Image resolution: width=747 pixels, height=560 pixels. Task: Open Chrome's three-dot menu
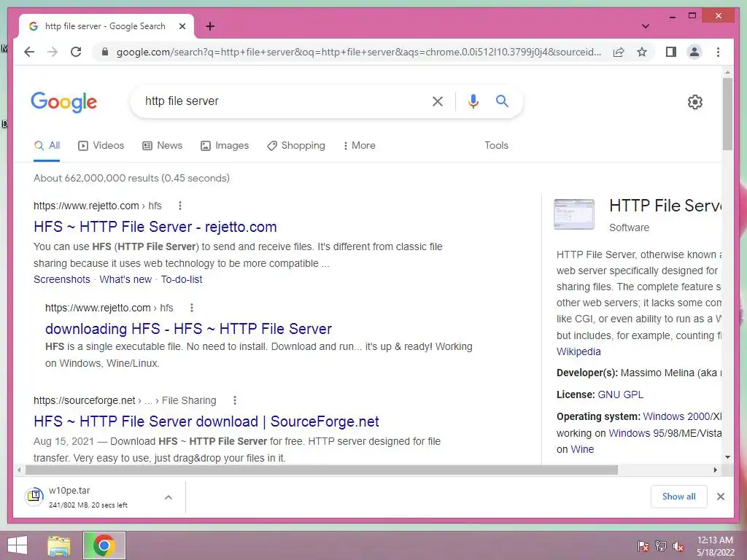[x=718, y=52]
